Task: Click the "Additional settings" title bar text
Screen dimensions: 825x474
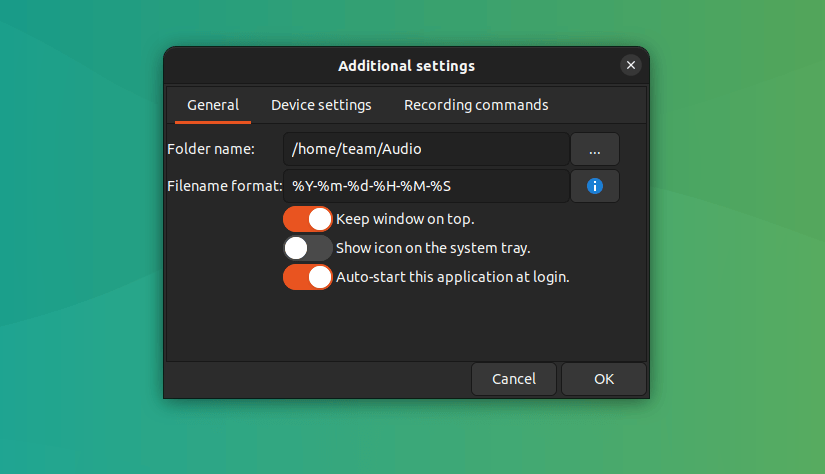Action: (406, 66)
